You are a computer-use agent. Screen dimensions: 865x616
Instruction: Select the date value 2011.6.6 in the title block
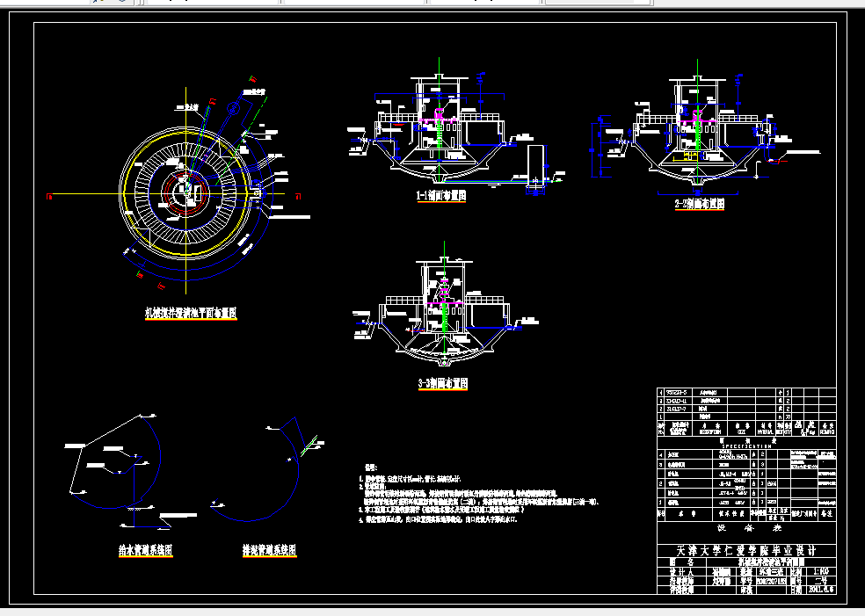[821, 590]
